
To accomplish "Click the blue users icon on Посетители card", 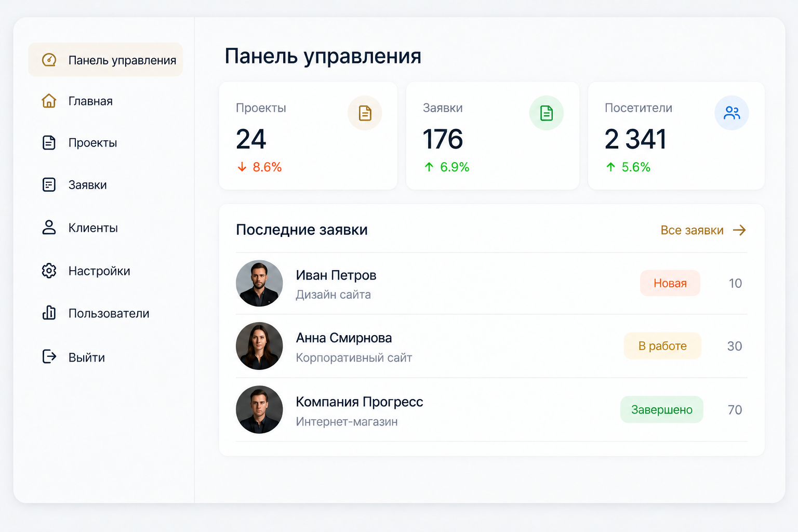I will click(731, 113).
